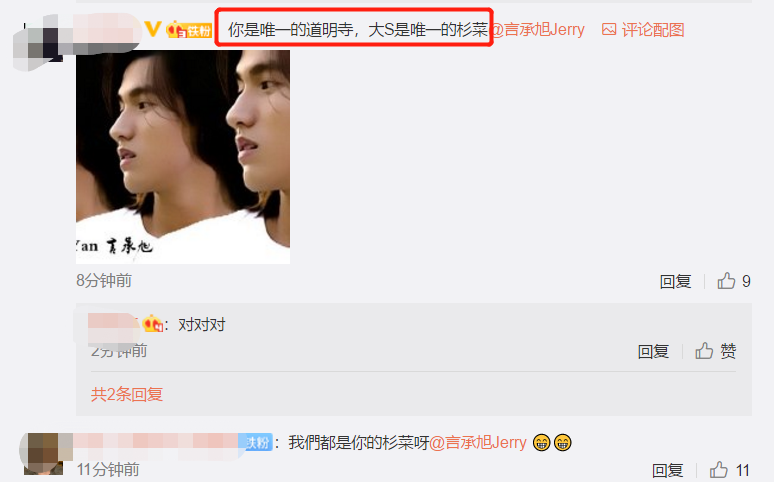The image size is (774, 482).
Task: Click the orange 铁粉 crown badge
Action: (x=190, y=30)
